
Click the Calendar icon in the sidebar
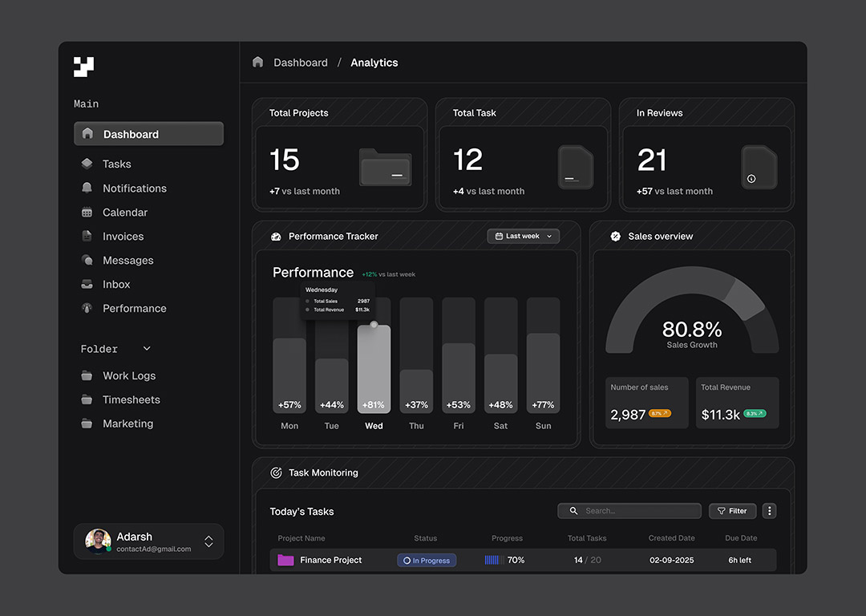pyautogui.click(x=87, y=212)
